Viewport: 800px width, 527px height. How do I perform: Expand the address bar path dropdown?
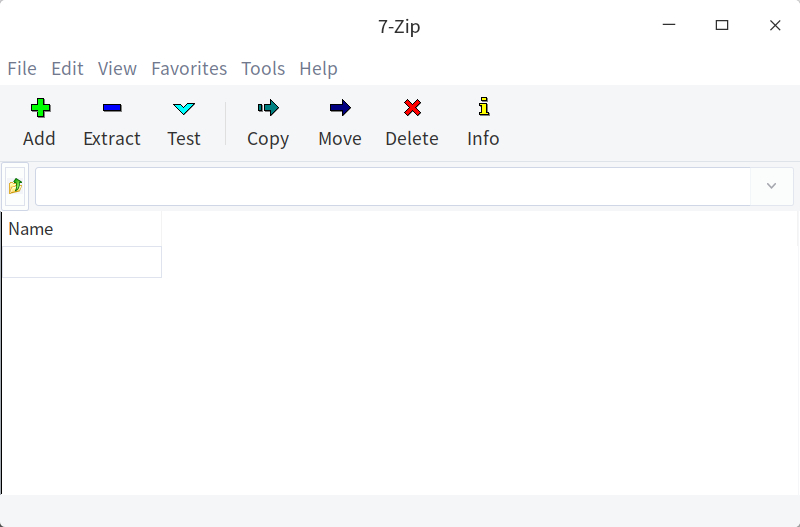pos(771,186)
